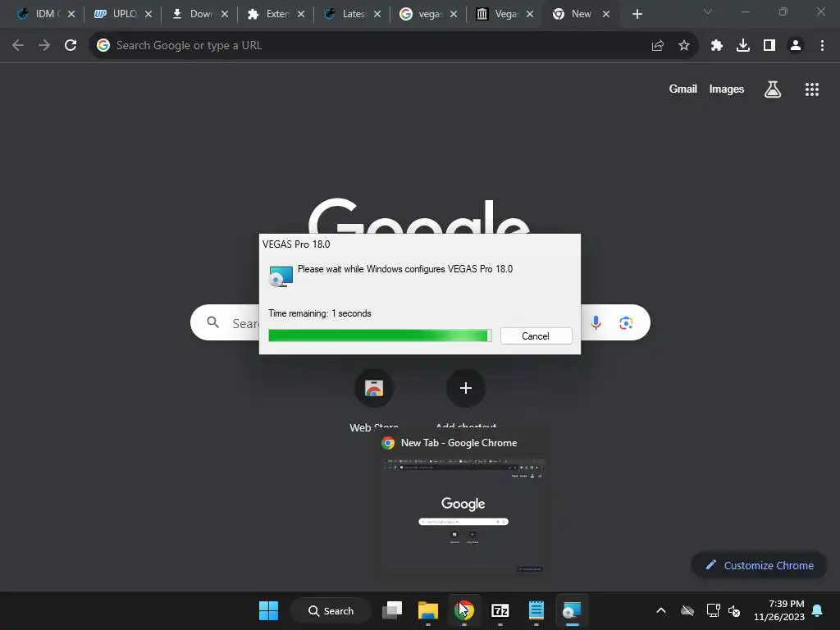840x630 pixels.
Task: Open Search Labs flask icon
Action: (773, 89)
